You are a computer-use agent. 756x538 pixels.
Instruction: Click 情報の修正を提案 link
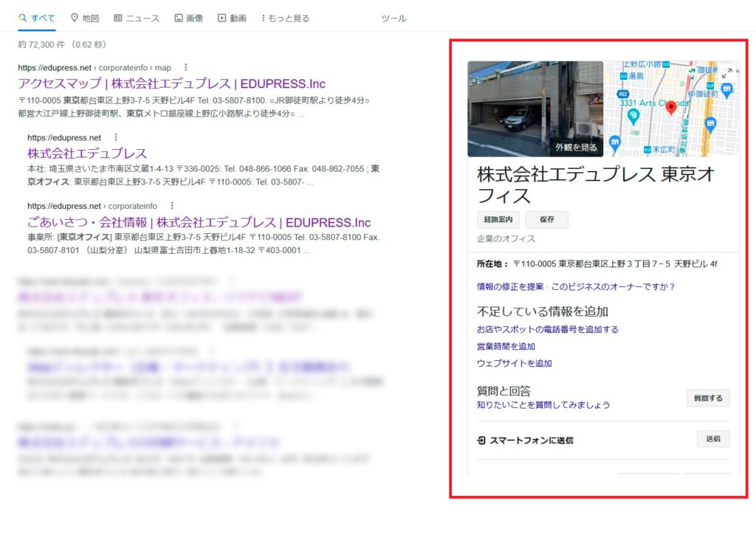coord(510,287)
